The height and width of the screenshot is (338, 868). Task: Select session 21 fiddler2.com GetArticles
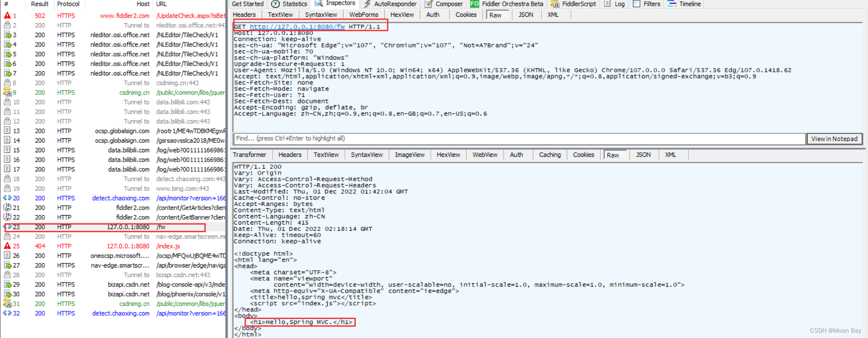tap(113, 207)
